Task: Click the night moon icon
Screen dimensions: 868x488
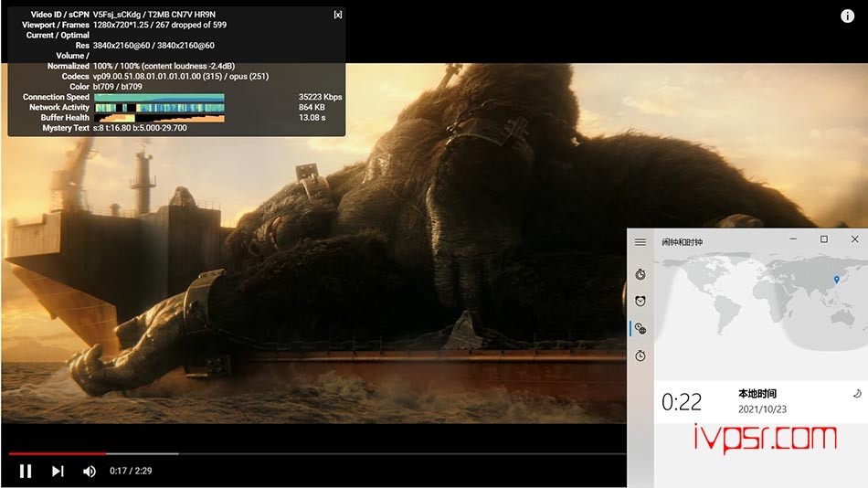Action: (x=856, y=393)
